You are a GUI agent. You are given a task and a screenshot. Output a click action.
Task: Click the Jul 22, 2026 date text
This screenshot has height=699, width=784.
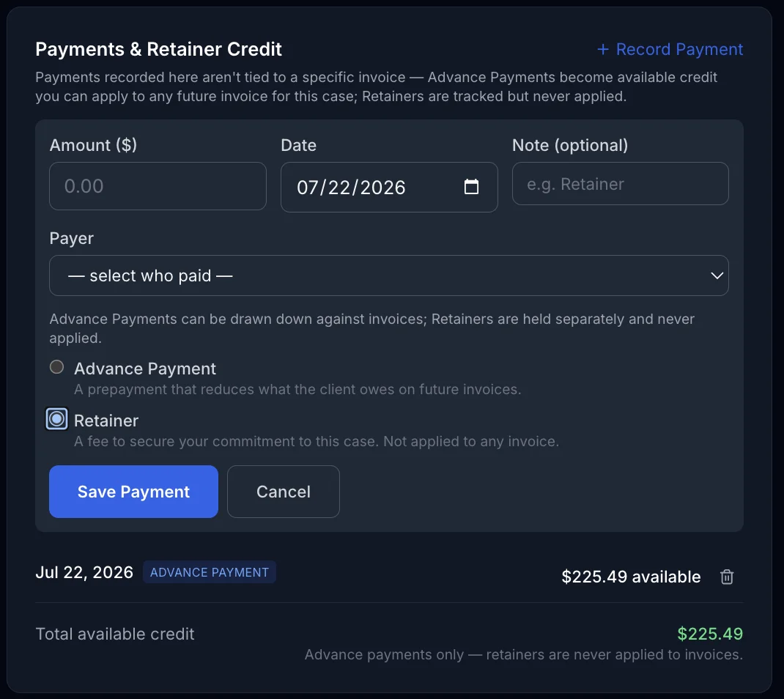coord(84,572)
